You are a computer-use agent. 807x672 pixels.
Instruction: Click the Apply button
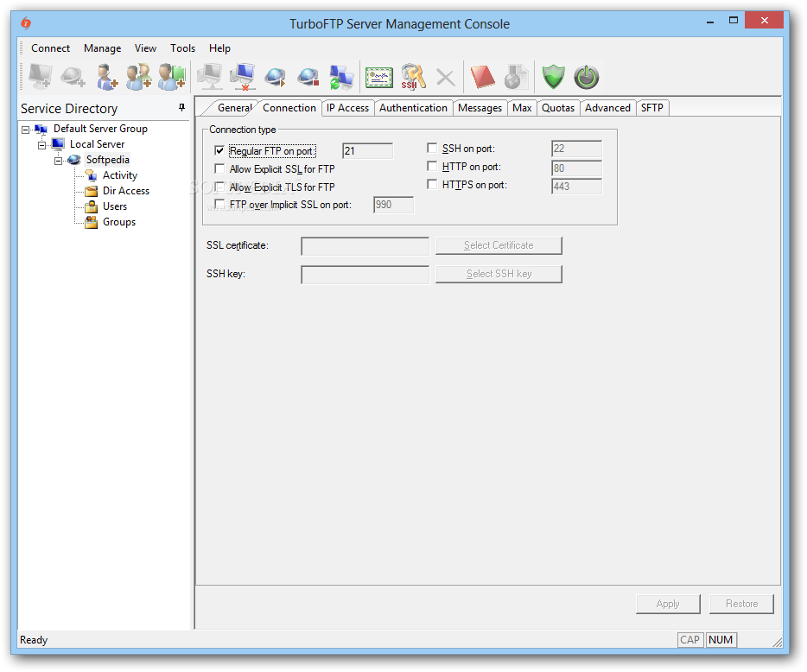click(x=668, y=604)
